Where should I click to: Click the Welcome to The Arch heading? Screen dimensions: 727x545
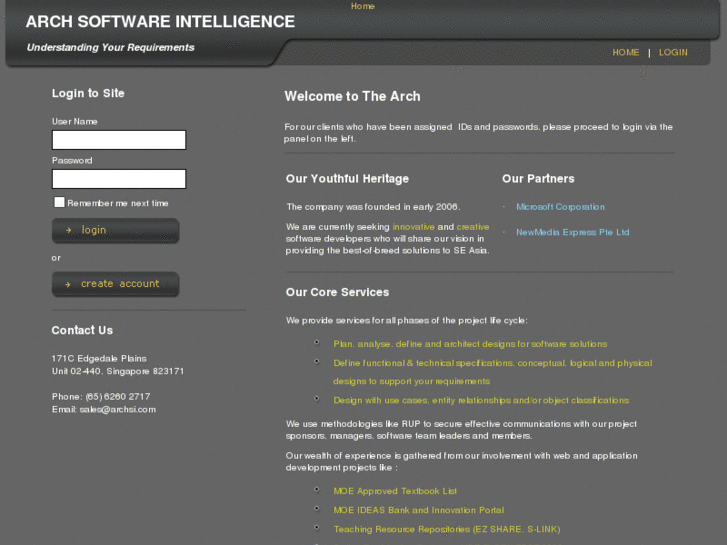click(x=352, y=96)
